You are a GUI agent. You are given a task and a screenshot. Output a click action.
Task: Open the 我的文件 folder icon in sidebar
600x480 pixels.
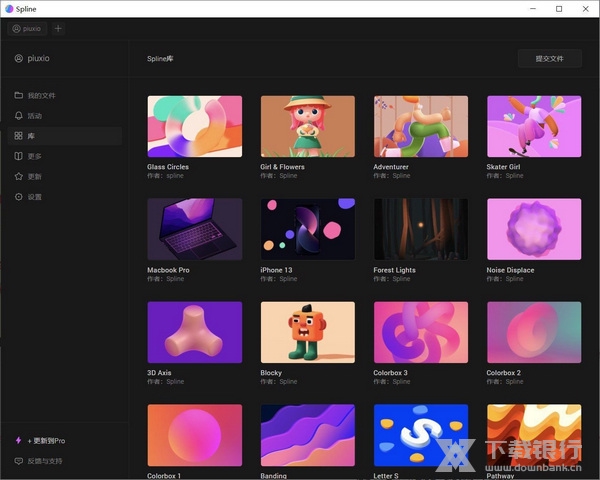click(x=19, y=96)
